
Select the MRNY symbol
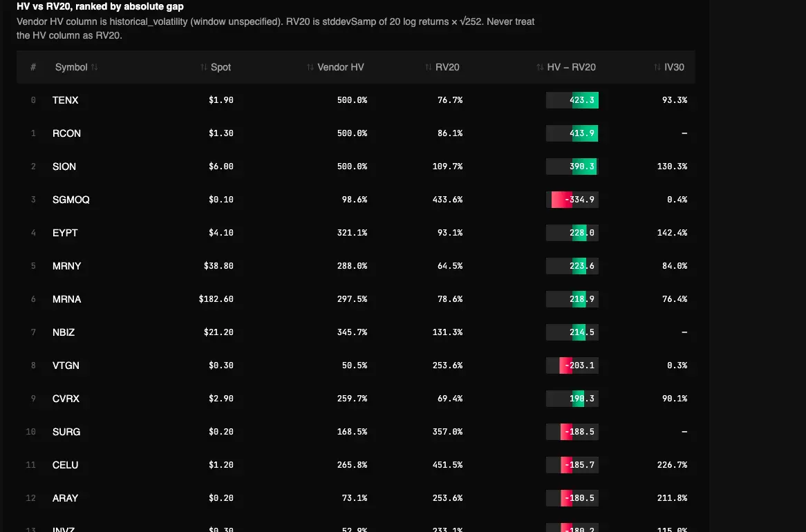[x=67, y=266]
